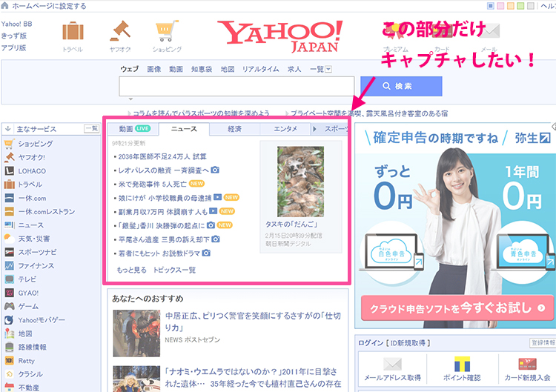The width and height of the screenshot is (556, 392).
Task: Click the GYAO! icon in sidebar
Action: tap(9, 293)
